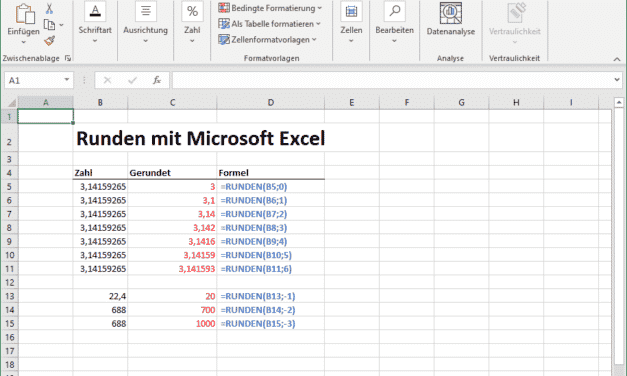Image resolution: width=627 pixels, height=376 pixels.
Task: Select column A header
Action: click(46, 103)
